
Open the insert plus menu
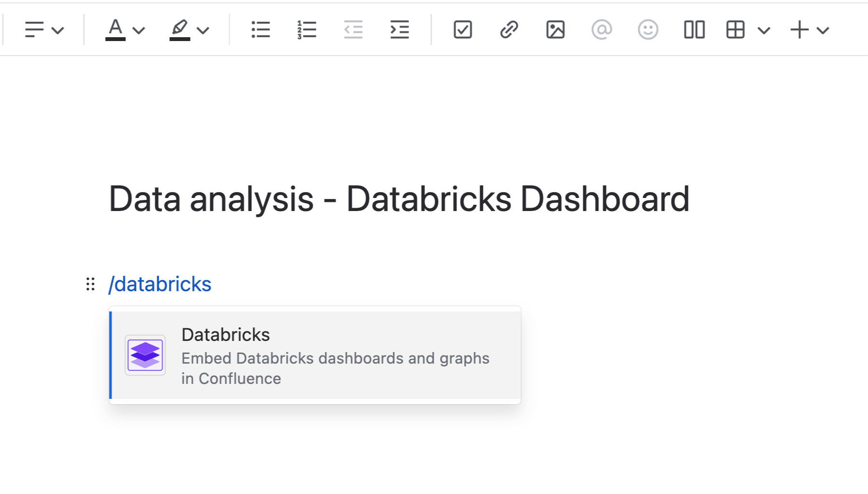point(810,30)
